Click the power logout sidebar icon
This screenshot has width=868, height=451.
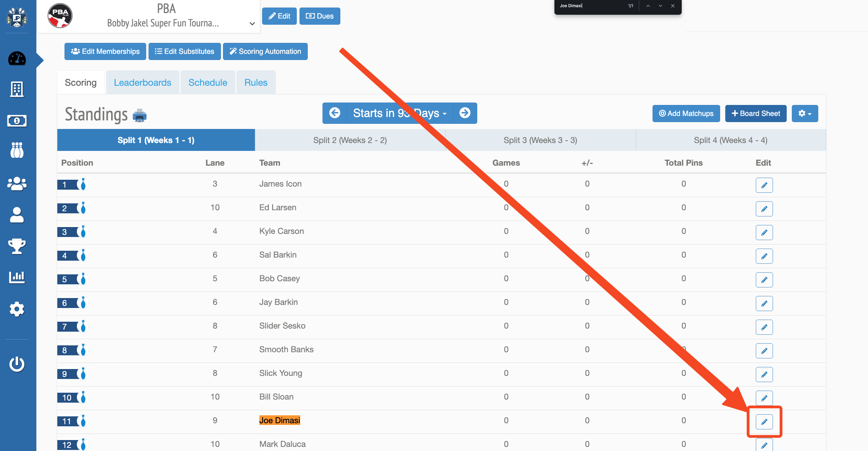(x=17, y=364)
